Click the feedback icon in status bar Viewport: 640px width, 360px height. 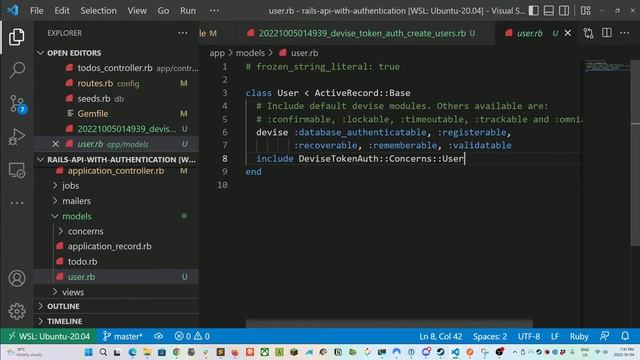click(x=604, y=336)
